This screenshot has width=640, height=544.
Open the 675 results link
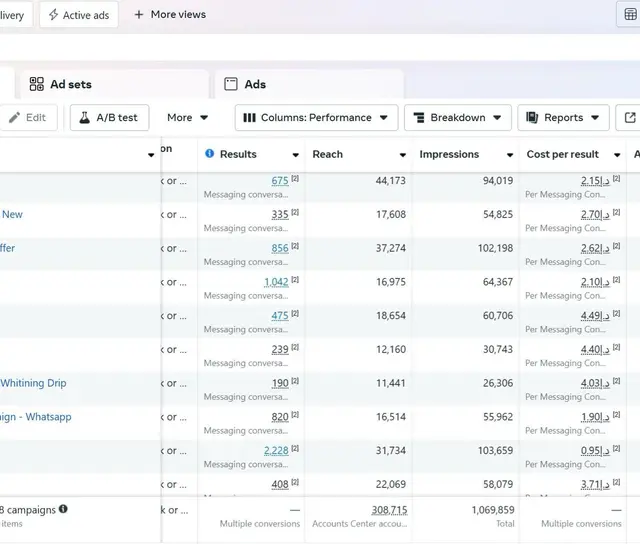[280, 180]
